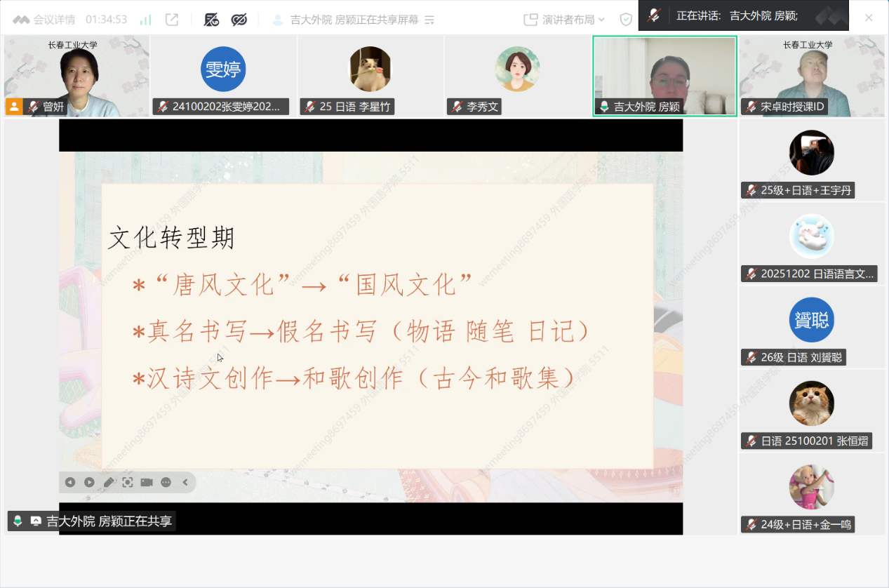Image resolution: width=889 pixels, height=588 pixels.
Task: Toggle the crossed-out eye privacy icon
Action: (x=239, y=20)
